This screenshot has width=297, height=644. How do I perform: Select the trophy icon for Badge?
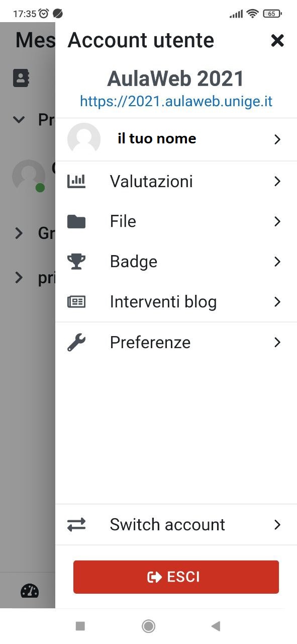pyautogui.click(x=76, y=261)
